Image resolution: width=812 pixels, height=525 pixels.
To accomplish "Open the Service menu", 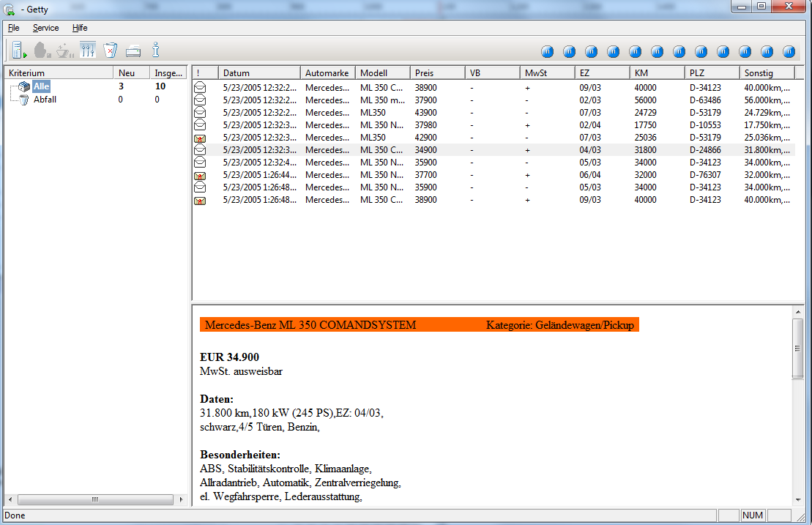I will pyautogui.click(x=45, y=28).
